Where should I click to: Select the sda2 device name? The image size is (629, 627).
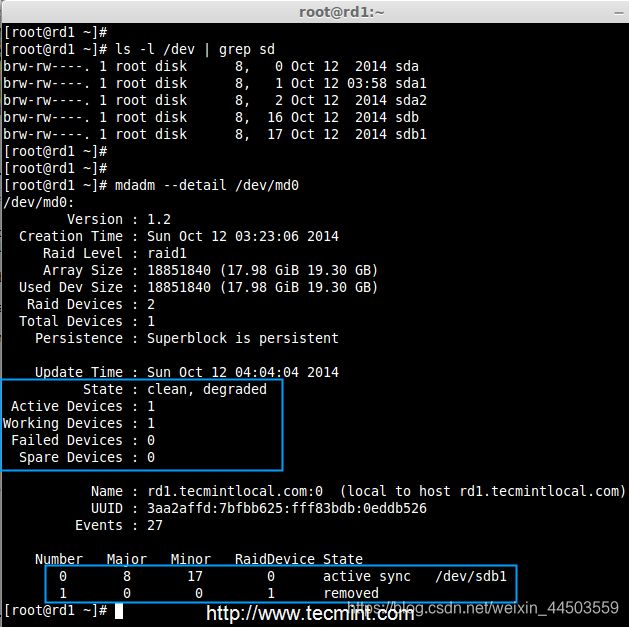pyautogui.click(x=411, y=100)
